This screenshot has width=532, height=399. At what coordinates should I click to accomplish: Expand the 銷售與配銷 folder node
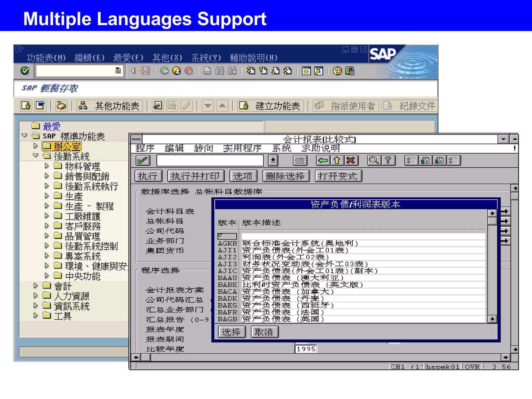47,176
